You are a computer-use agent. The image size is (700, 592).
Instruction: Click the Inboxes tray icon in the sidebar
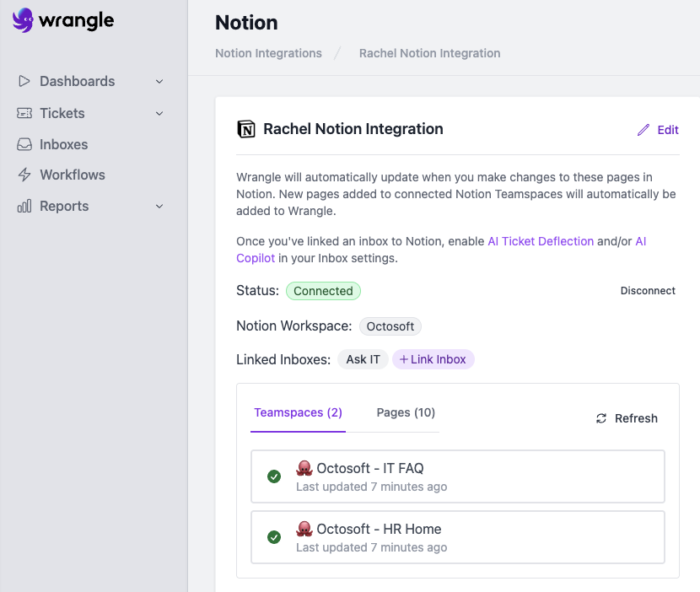24,144
